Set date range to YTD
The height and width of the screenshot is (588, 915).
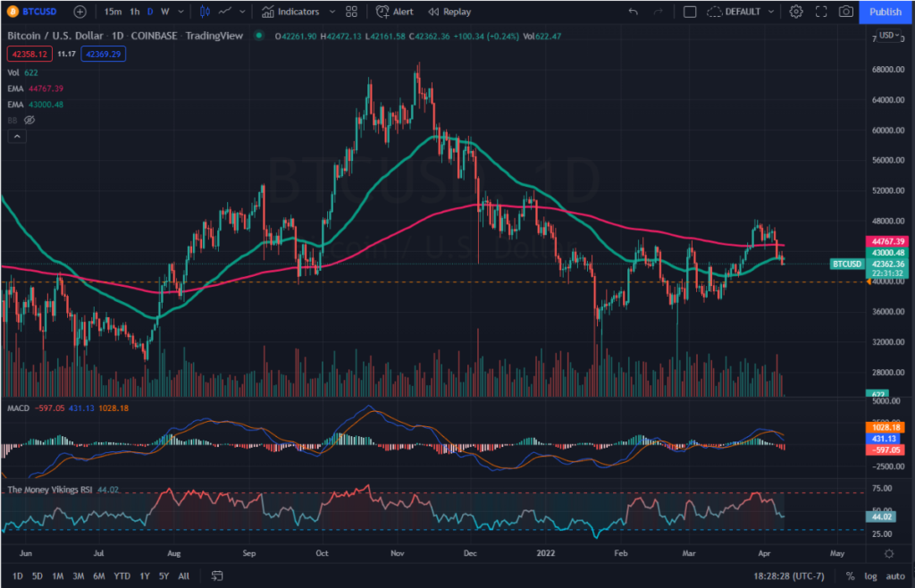pos(122,575)
